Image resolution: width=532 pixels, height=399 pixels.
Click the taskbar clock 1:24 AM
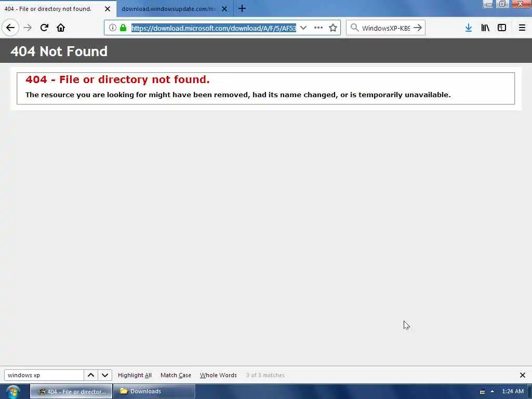coord(513,392)
